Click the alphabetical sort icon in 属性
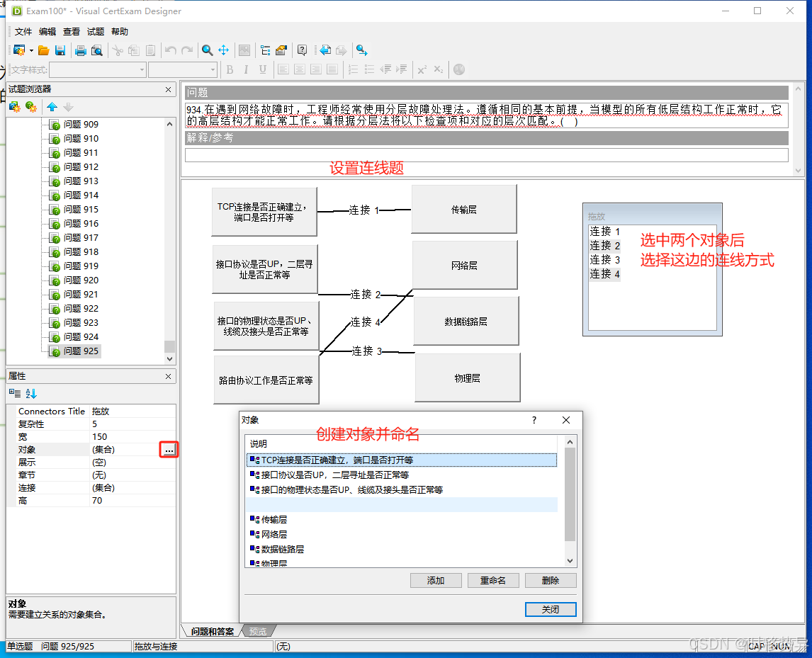 pos(31,393)
